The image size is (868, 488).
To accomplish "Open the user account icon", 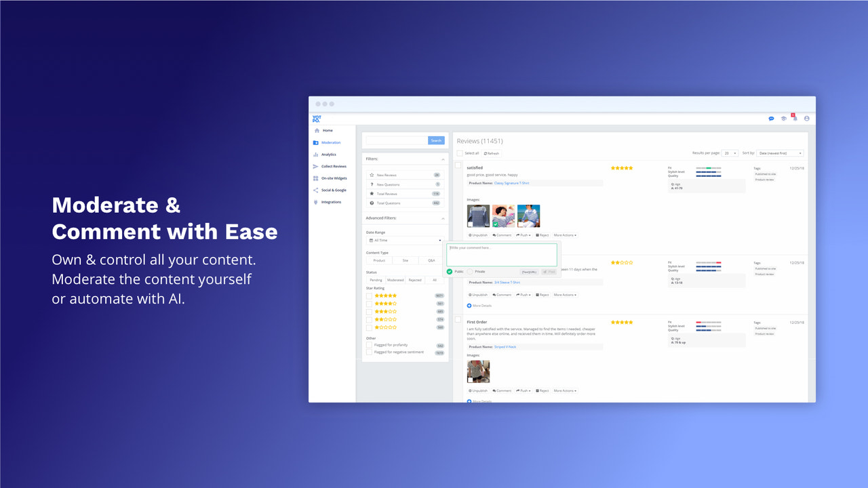I will point(807,119).
